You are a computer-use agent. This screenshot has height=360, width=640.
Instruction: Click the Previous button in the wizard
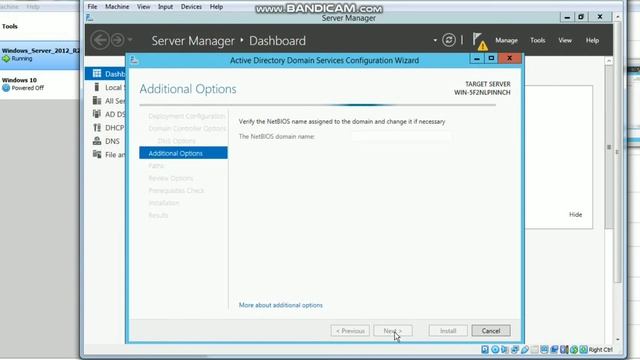tap(350, 331)
